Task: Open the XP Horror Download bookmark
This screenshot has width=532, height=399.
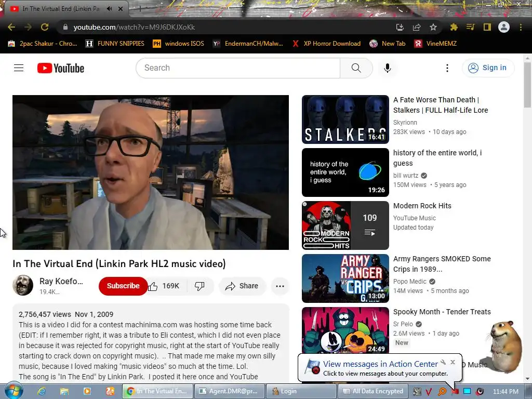Action: click(327, 44)
